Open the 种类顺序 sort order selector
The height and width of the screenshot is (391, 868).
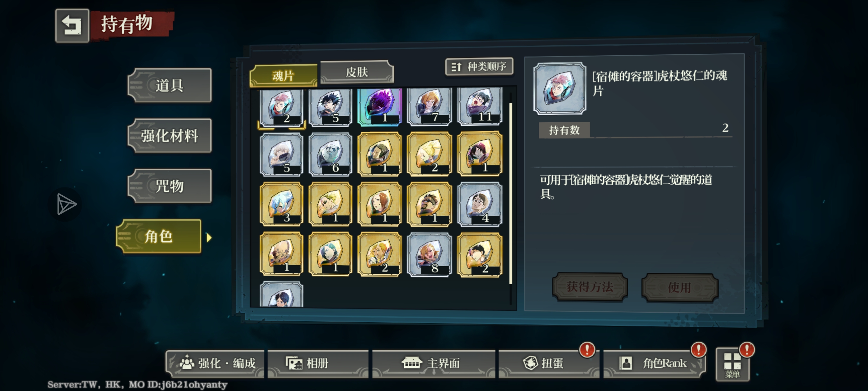pos(479,66)
